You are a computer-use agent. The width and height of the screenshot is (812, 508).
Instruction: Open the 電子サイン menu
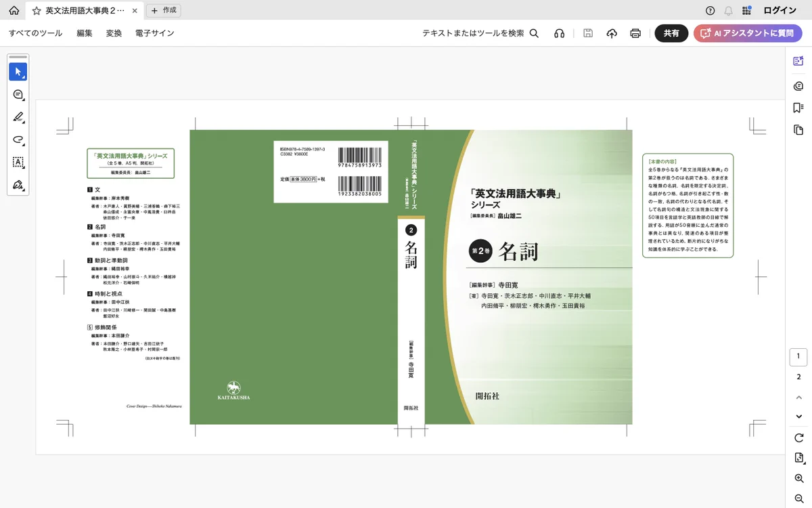click(x=154, y=33)
